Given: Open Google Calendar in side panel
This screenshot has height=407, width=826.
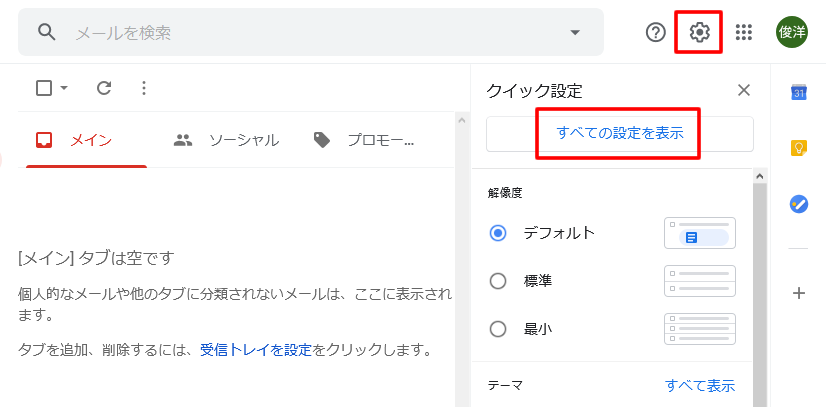Looking at the screenshot, I should [798, 93].
